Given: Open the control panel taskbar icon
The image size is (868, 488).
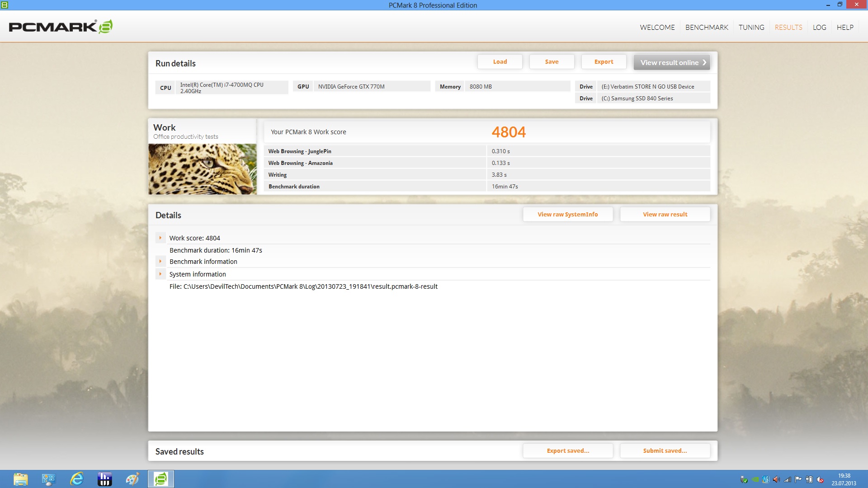Looking at the screenshot, I should pyautogui.click(x=48, y=479).
